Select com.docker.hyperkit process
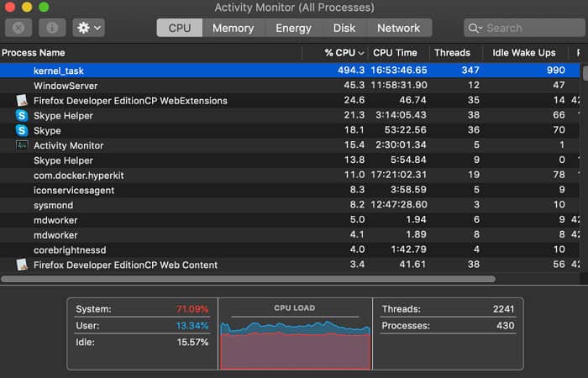This screenshot has height=378, width=588. [290, 175]
